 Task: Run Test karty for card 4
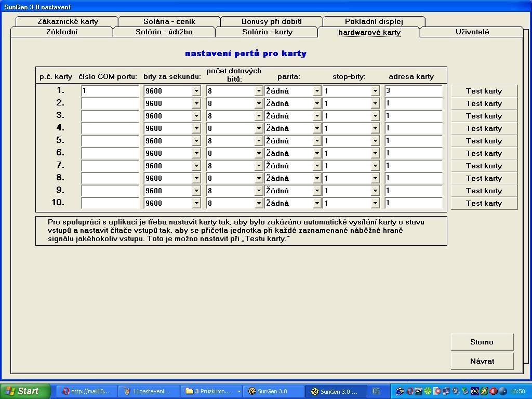tap(484, 128)
